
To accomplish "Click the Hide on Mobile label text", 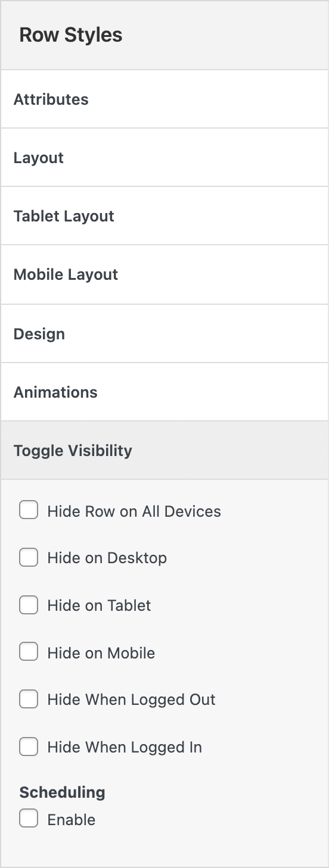I will click(101, 652).
